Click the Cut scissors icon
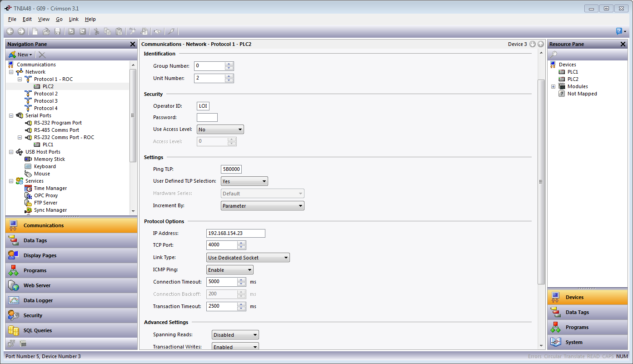Image resolution: width=633 pixels, height=364 pixels. [x=96, y=31]
